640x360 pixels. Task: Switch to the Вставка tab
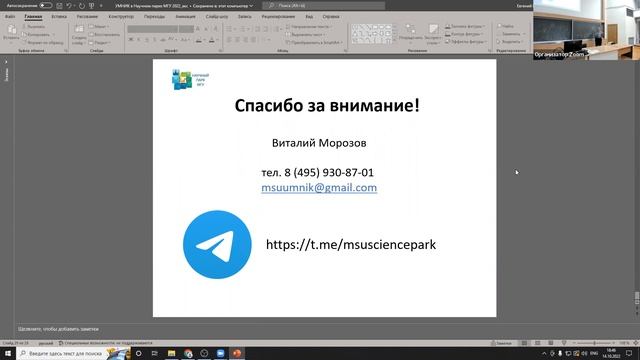59,17
